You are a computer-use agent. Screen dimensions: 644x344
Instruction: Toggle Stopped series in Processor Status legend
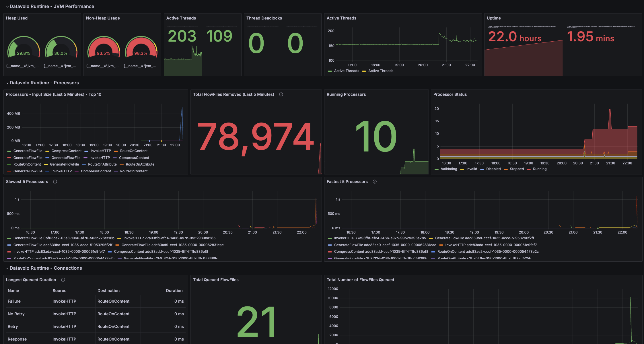click(x=517, y=169)
